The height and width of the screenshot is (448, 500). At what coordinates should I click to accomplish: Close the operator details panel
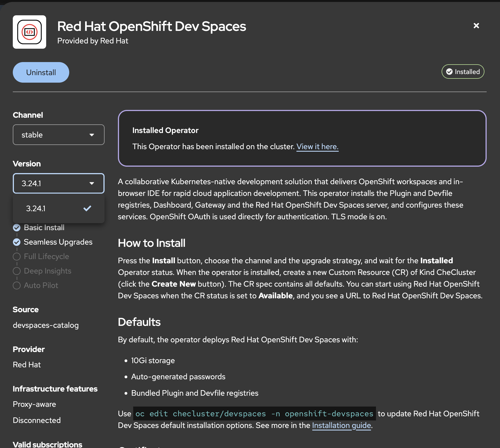tap(476, 26)
